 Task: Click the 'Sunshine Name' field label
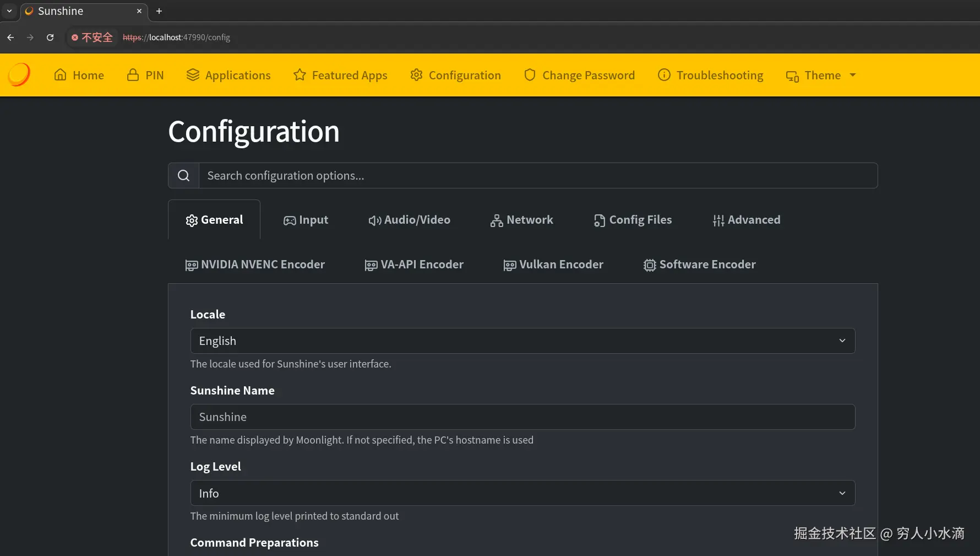(x=232, y=390)
